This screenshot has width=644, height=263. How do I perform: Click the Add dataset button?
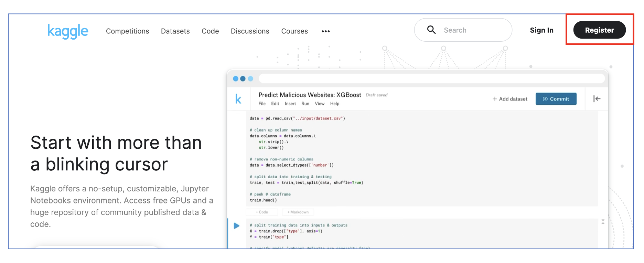point(510,99)
